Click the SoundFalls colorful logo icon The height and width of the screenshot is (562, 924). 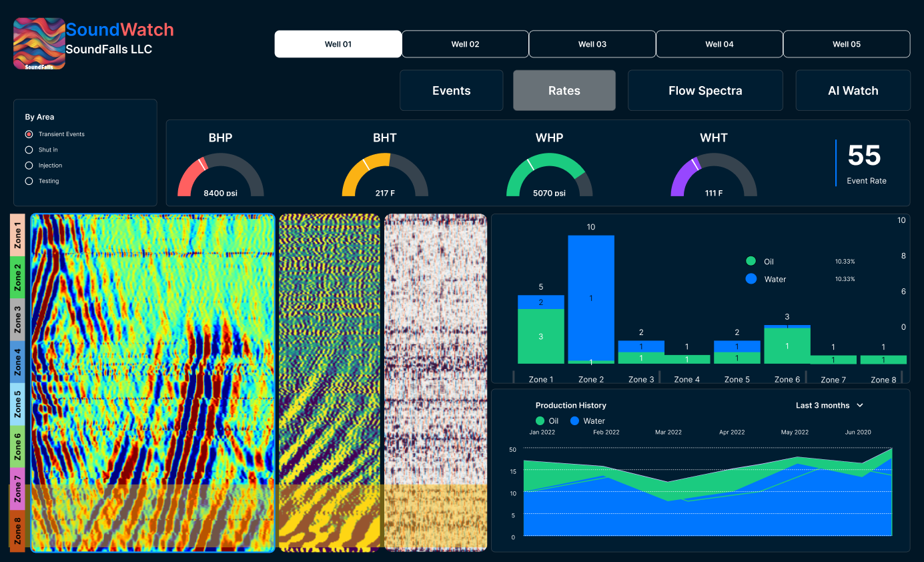coord(39,43)
